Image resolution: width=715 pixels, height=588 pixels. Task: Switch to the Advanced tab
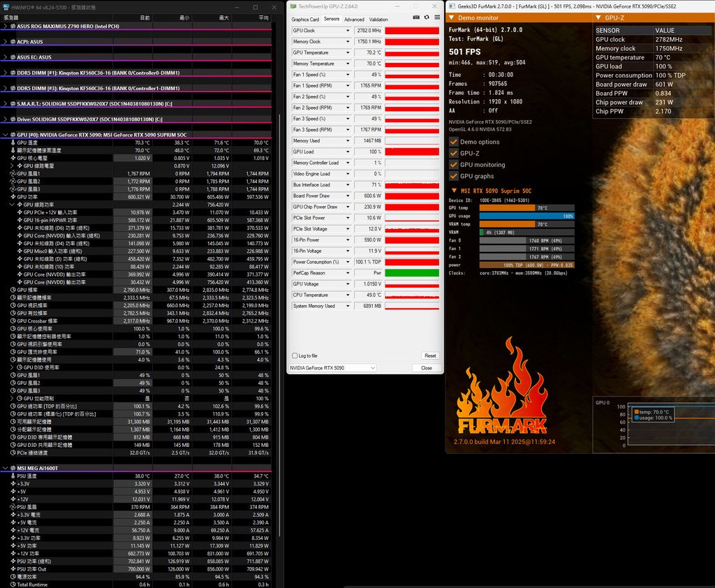click(354, 20)
